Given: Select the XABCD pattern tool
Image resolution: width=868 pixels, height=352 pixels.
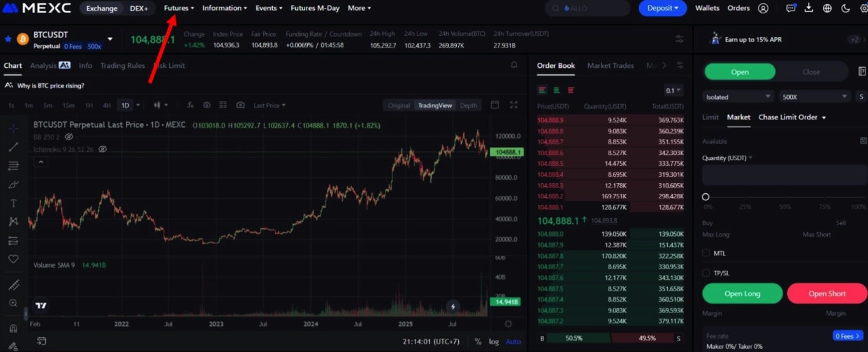Looking at the screenshot, I should tap(13, 221).
